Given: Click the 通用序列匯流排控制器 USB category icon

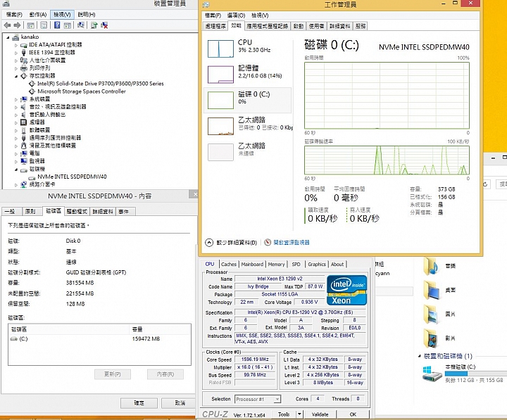Looking at the screenshot, I should click(24, 138).
